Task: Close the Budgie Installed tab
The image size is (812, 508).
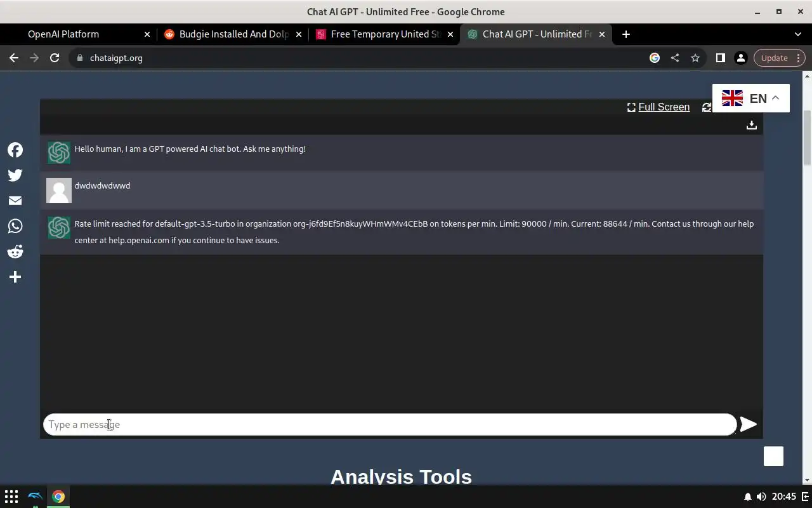Action: click(x=298, y=34)
